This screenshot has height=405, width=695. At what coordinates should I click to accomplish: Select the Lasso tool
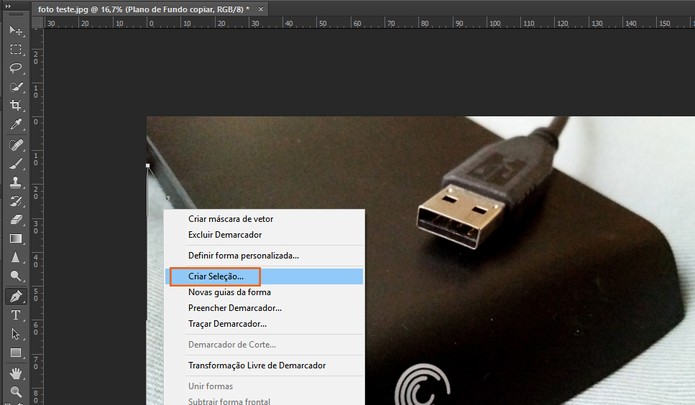pyautogui.click(x=16, y=68)
